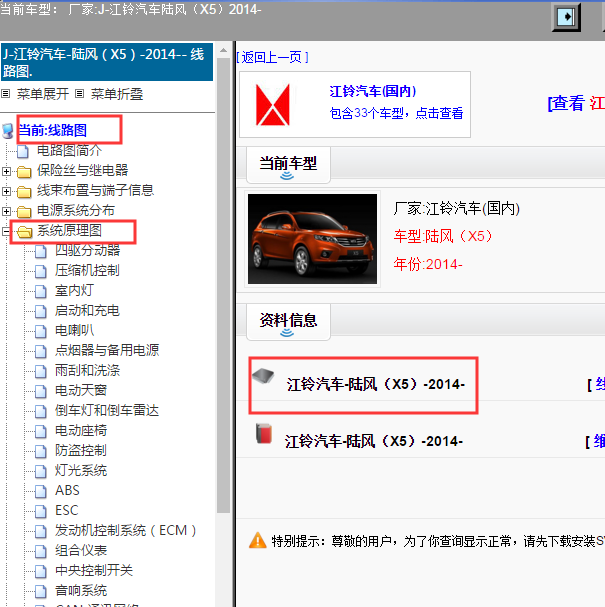Screen dimensions: 605x607
Task: Click the folder icon for 保险丝与继电器
Action: (24, 171)
